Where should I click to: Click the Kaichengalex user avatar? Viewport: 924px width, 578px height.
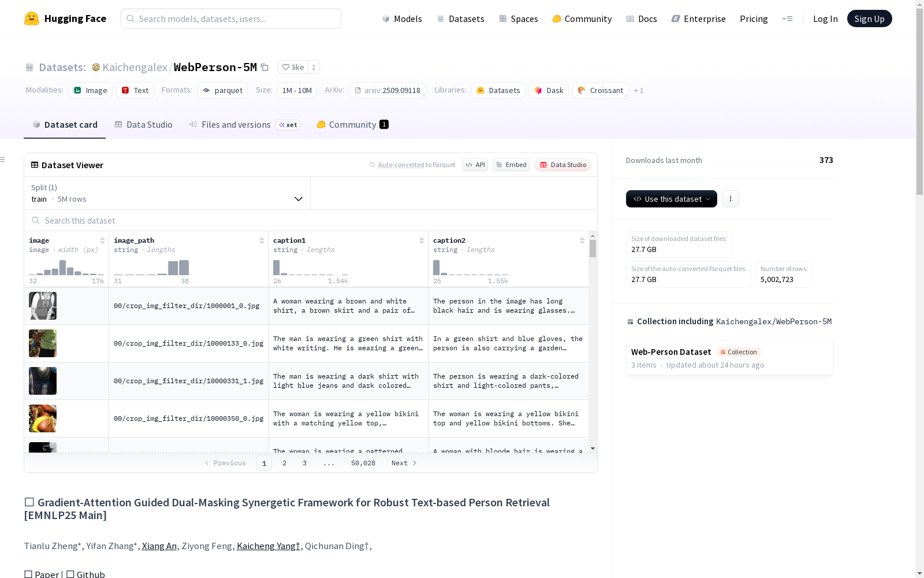coord(96,67)
